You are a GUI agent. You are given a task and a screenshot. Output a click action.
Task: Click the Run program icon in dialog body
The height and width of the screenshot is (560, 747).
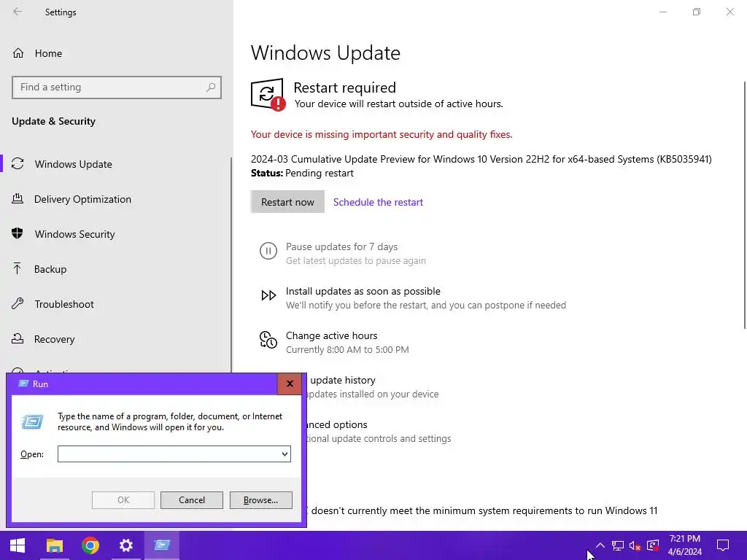tap(32, 422)
